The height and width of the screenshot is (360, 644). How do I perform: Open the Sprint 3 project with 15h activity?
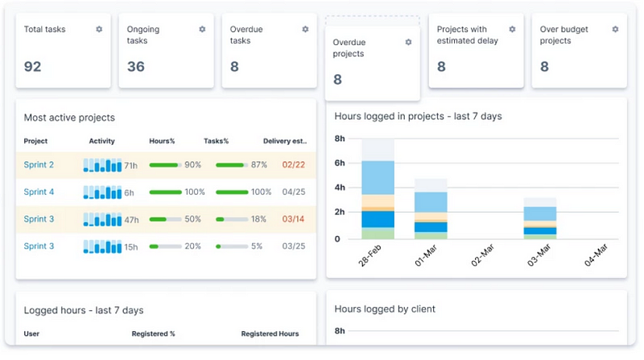coord(39,246)
